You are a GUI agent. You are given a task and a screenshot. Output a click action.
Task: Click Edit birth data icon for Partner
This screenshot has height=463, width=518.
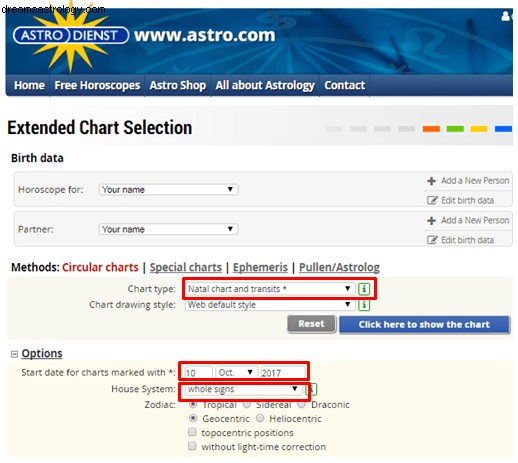432,240
